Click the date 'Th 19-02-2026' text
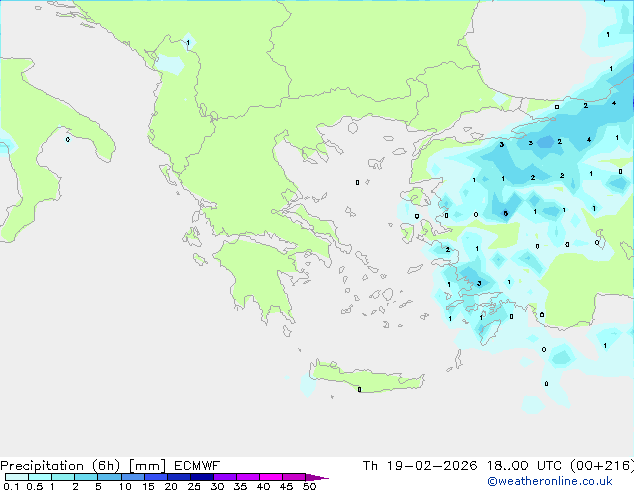This screenshot has width=634, height=490. [420, 466]
